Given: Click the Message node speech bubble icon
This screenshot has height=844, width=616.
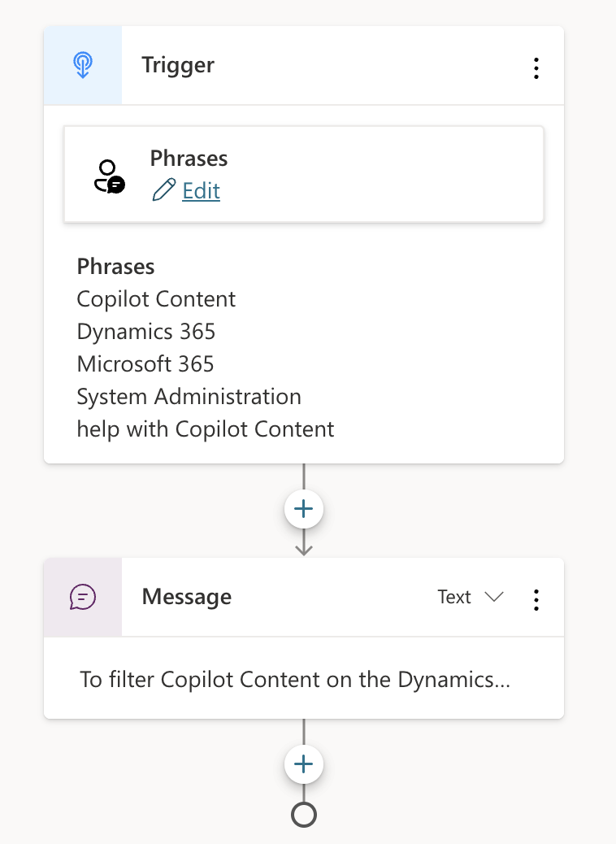Looking at the screenshot, I should pos(83,597).
